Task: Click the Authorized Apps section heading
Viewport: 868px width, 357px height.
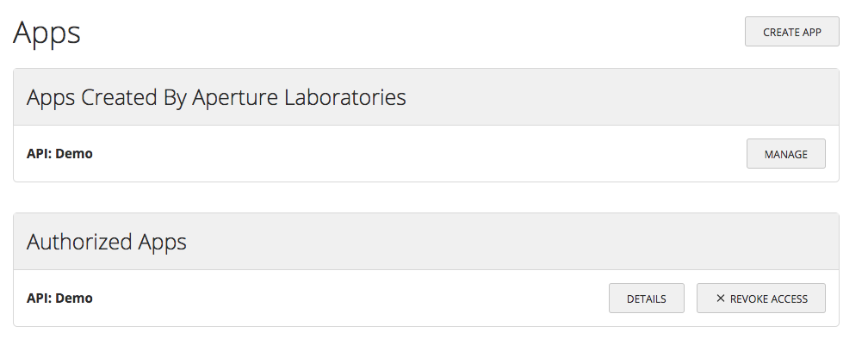Action: pyautogui.click(x=107, y=242)
